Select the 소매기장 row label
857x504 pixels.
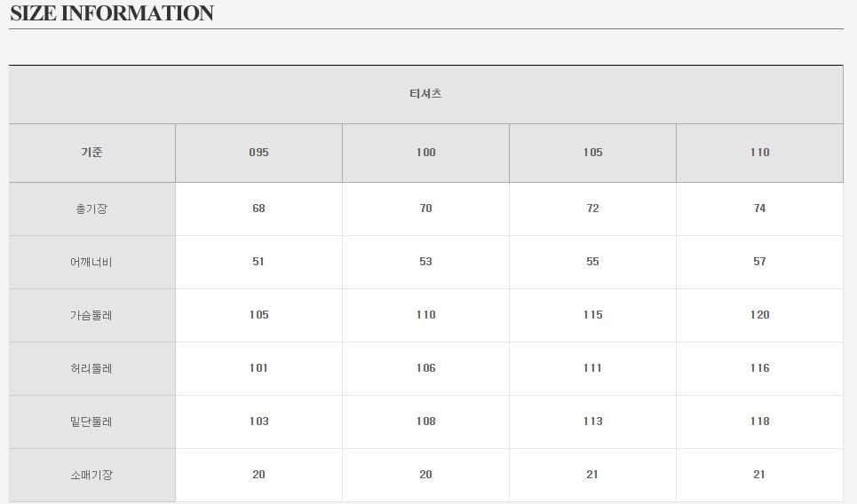point(91,476)
